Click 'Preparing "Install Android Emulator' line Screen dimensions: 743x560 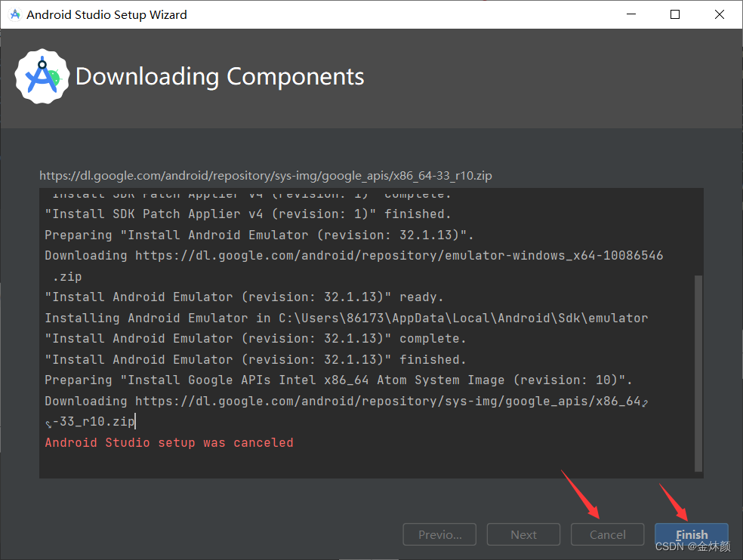coord(259,235)
